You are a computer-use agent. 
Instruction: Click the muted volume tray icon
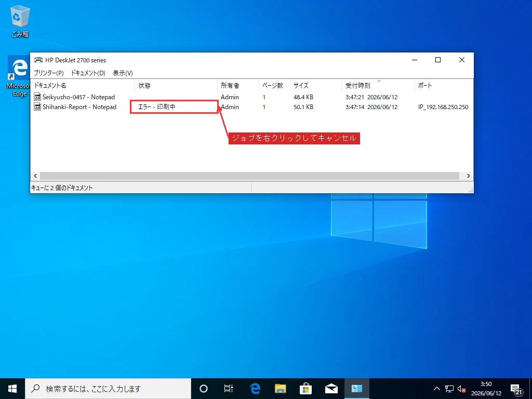(461, 389)
